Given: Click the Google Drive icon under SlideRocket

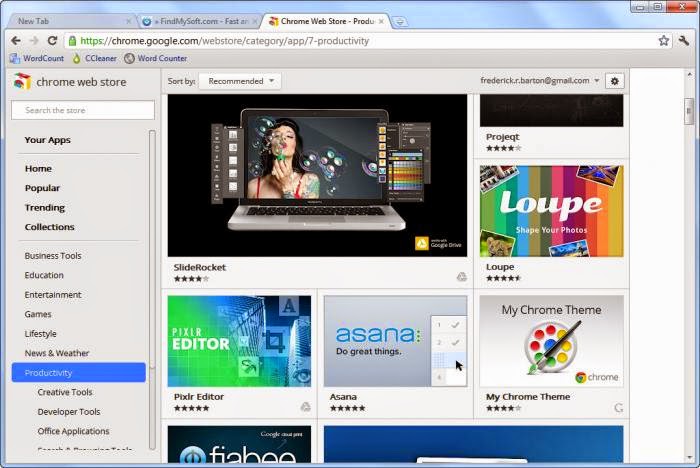Looking at the screenshot, I should (462, 277).
